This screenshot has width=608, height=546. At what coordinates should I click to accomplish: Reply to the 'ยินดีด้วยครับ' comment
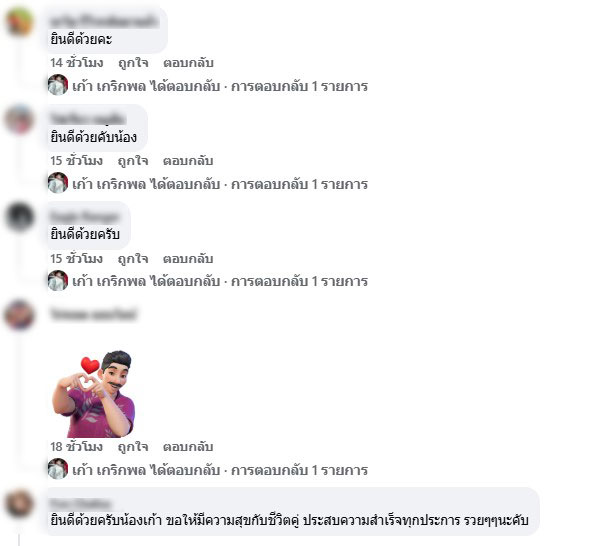pos(188,259)
